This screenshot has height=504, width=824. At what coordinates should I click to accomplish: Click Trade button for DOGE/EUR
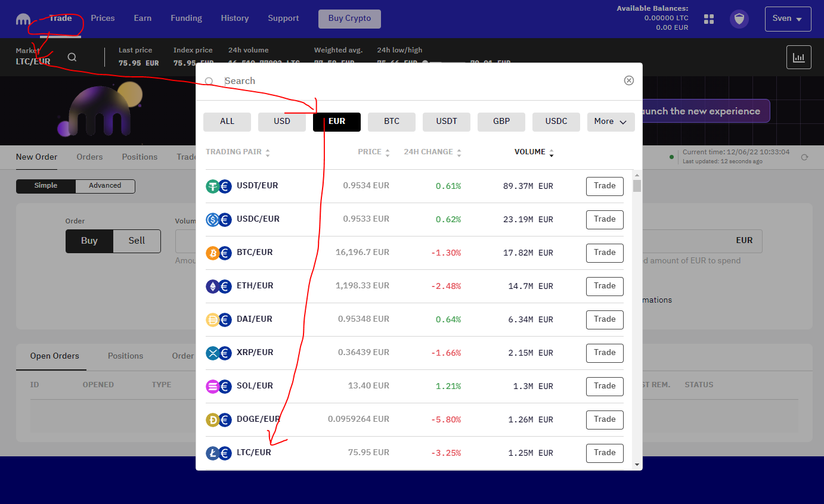(605, 419)
